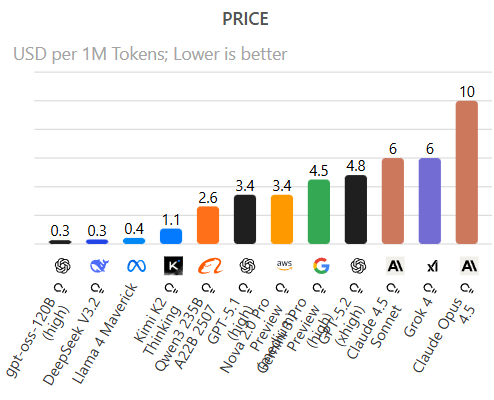Click the Anthropic logo under Claude 4.5 Sonnet
The width and height of the screenshot is (494, 400).
pyautogui.click(x=395, y=266)
